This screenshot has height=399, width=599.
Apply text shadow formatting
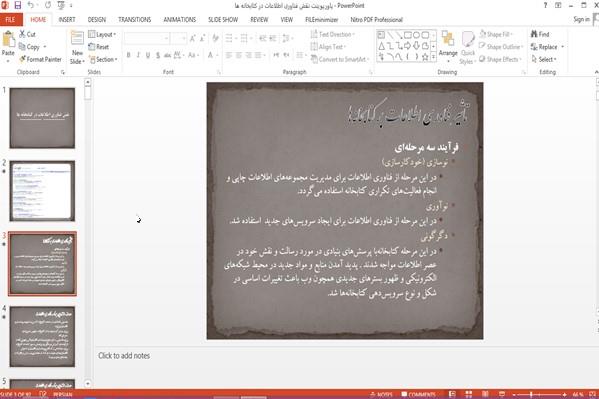pos(158,55)
